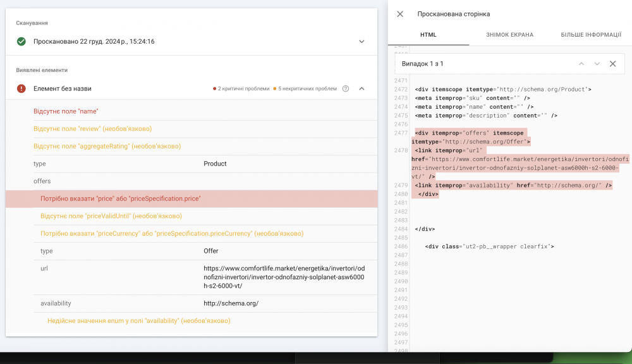Select the HTML tab
The image size is (632, 364).
tap(428, 35)
